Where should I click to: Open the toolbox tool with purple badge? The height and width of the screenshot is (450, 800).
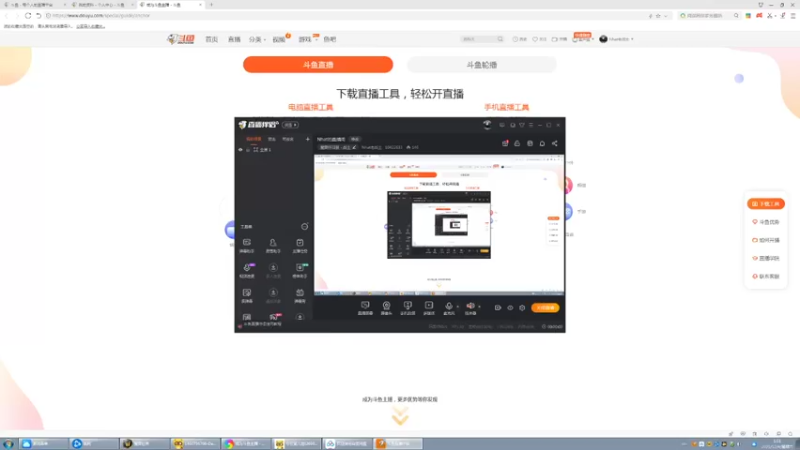pyautogui.click(x=247, y=270)
